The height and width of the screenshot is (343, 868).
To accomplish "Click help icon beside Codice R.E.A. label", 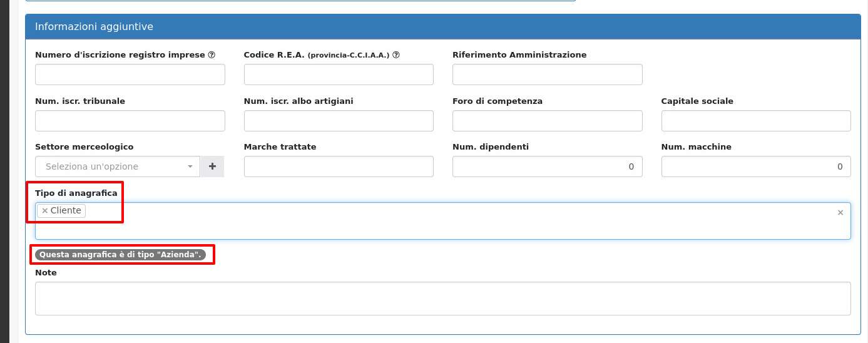I will pos(396,55).
